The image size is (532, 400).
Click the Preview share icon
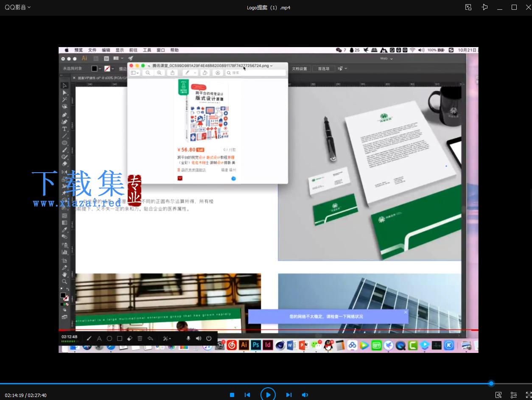click(x=172, y=73)
